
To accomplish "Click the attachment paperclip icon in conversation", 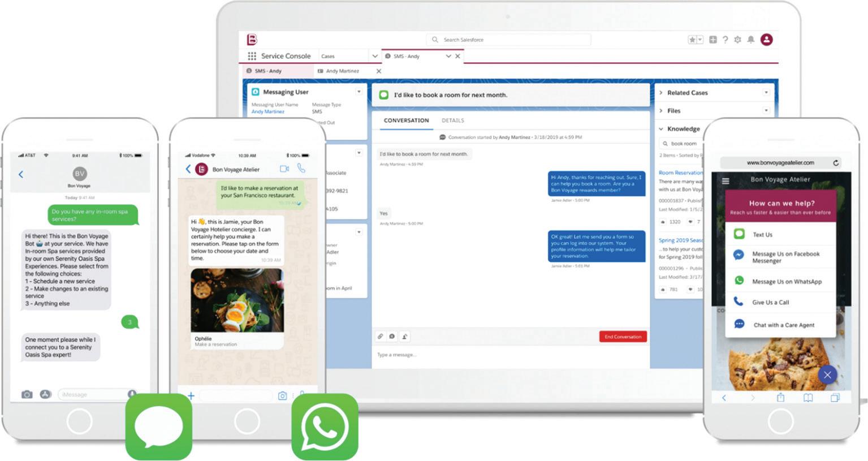I will coord(381,337).
